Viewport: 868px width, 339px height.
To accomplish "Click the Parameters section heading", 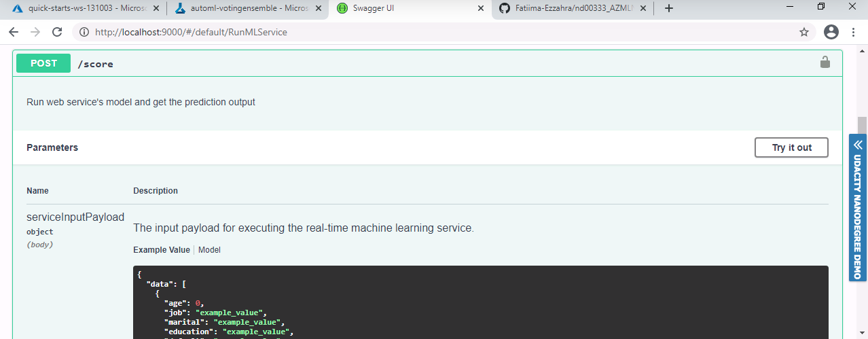I will (x=52, y=147).
